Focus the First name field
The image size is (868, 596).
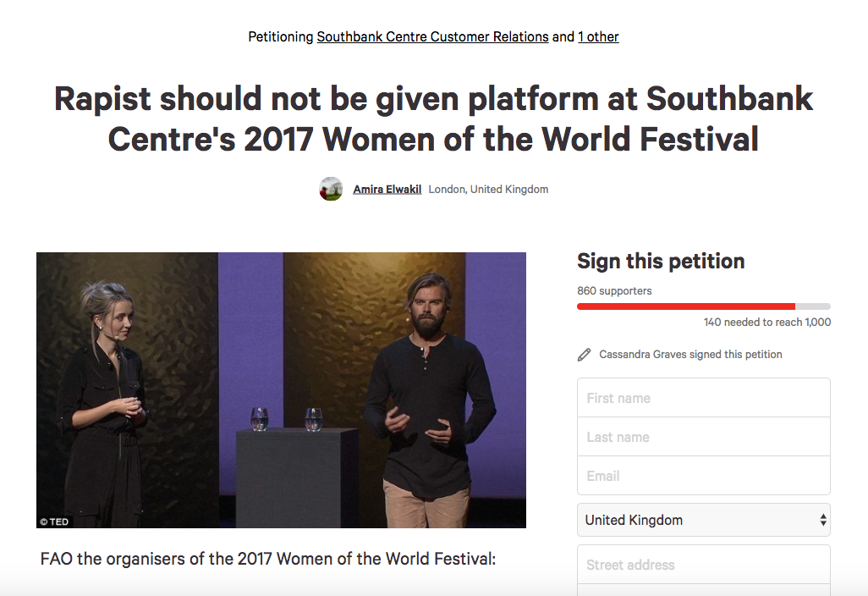tap(704, 398)
